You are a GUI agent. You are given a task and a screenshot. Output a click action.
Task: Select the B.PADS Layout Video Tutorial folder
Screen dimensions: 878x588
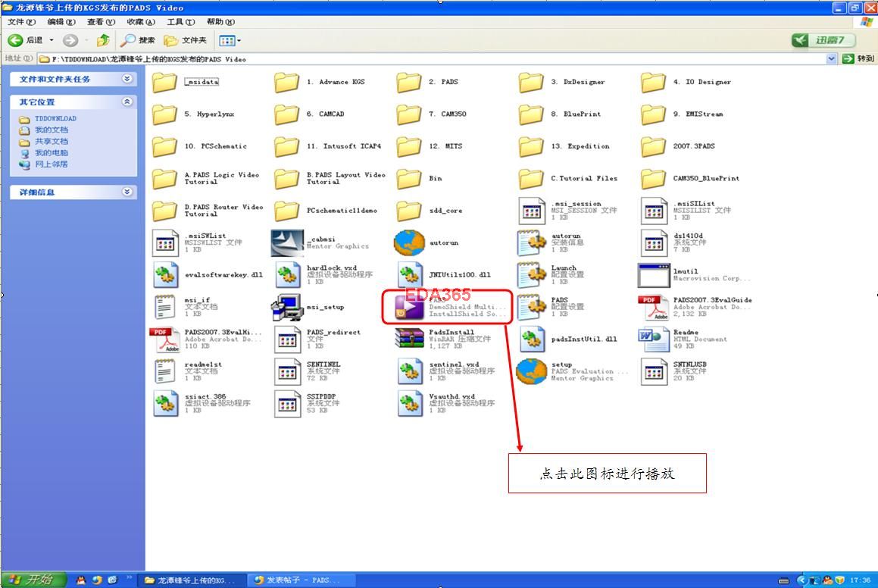click(330, 179)
